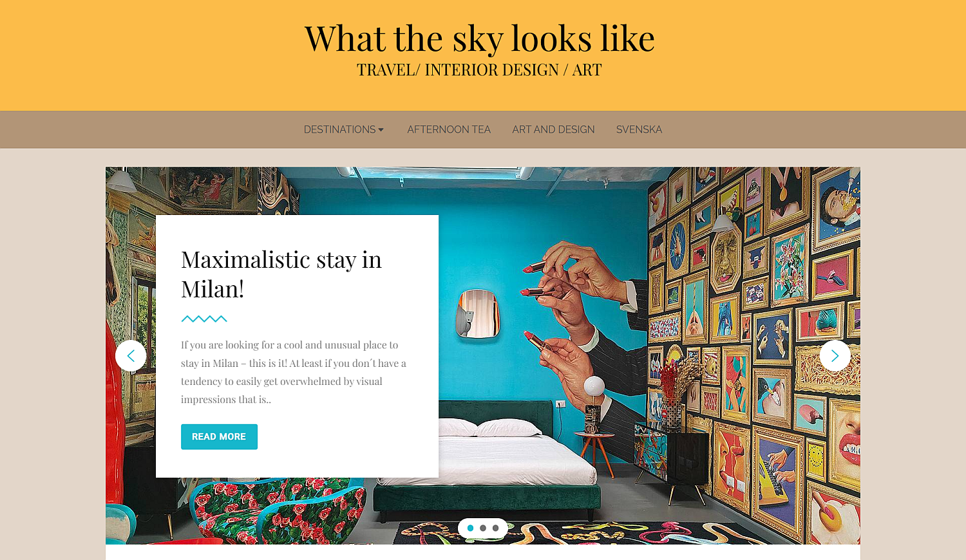Open the DESTINATIONS menu item
The width and height of the screenshot is (966, 560).
coord(339,129)
